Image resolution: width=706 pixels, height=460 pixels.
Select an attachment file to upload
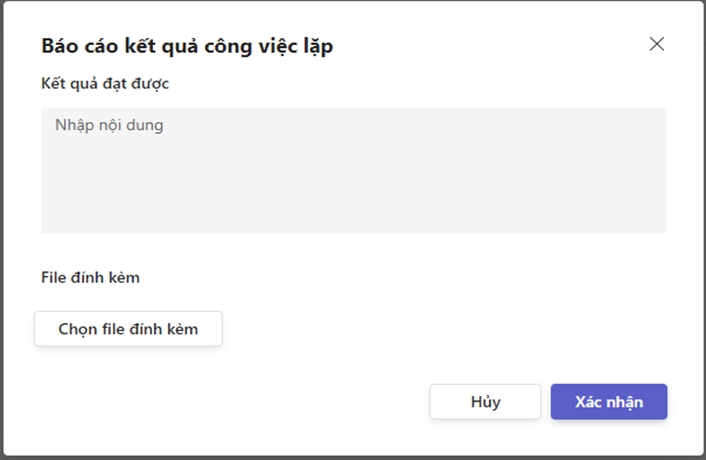point(128,329)
